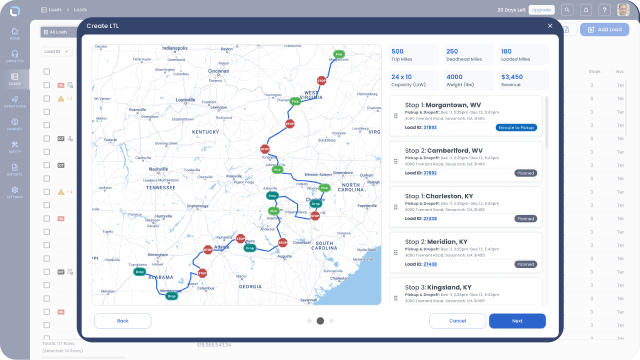Open the Settings gear icon in the sidebar
Viewport: 640px width, 360px height.
[x=15, y=192]
